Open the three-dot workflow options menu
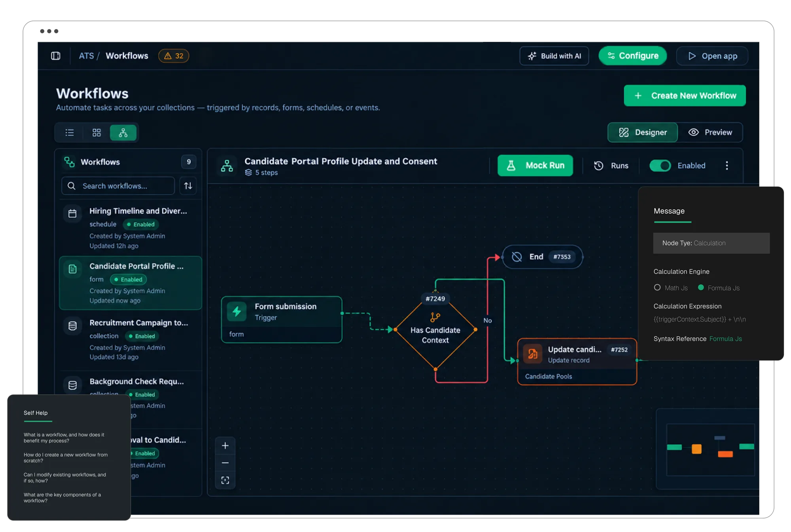The height and width of the screenshot is (532, 791). [x=727, y=166]
